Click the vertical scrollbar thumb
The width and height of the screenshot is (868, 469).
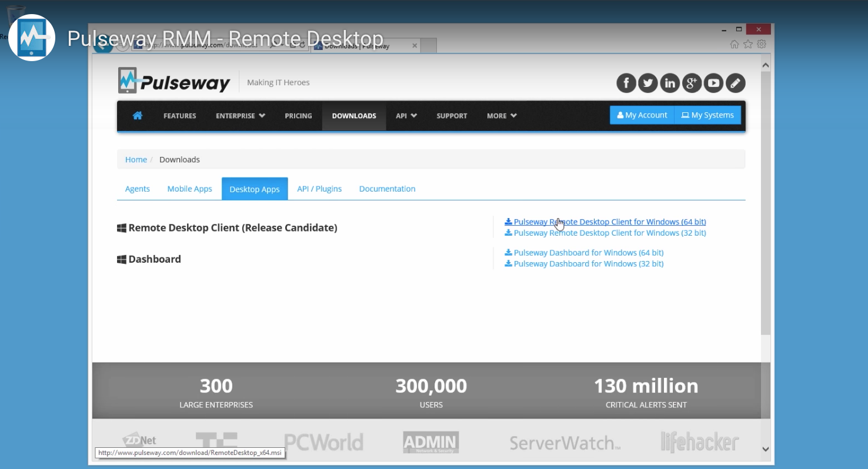[766, 203]
